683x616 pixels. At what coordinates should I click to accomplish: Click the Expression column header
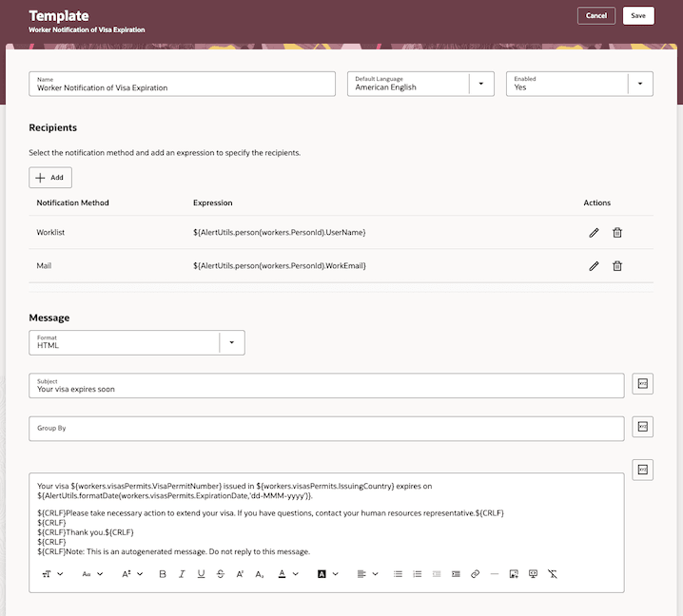212,202
